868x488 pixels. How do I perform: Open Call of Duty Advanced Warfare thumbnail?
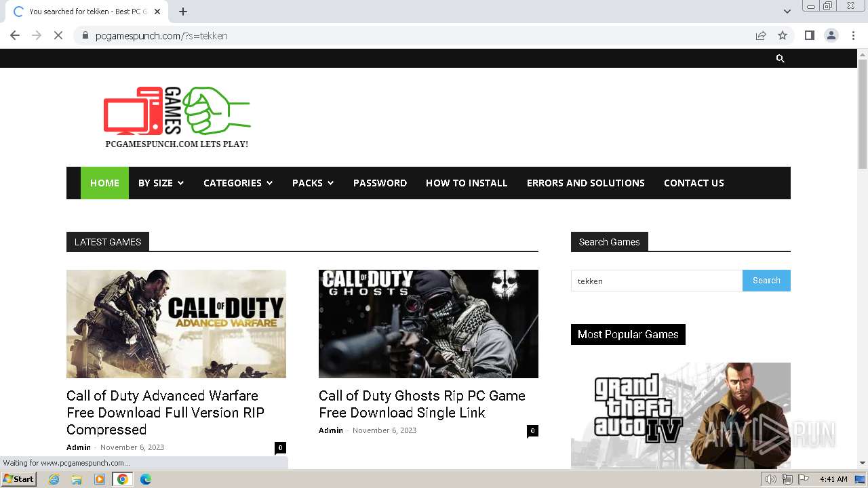pyautogui.click(x=176, y=324)
